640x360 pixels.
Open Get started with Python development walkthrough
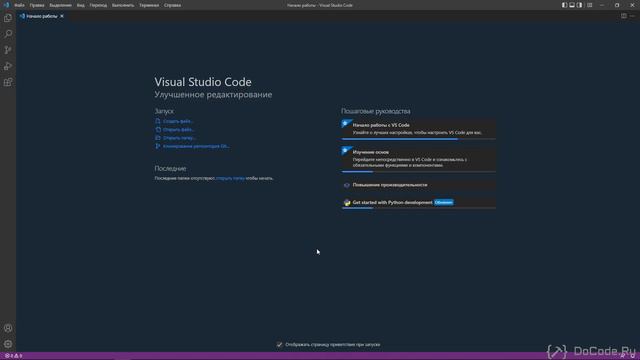[418, 202]
